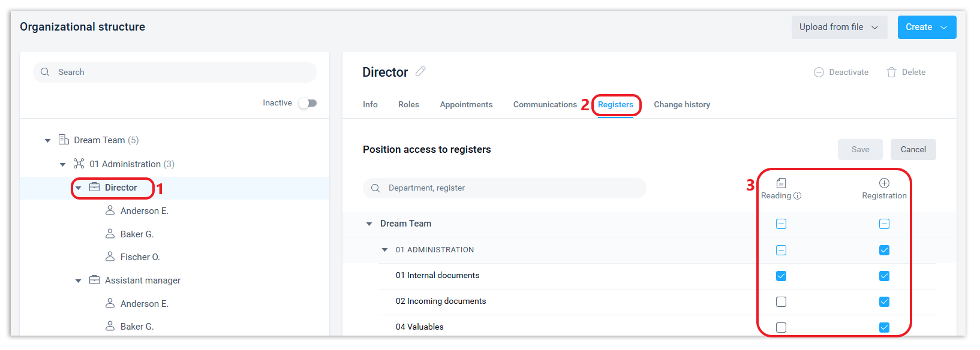Click the 01 Administration department icon

pyautogui.click(x=79, y=164)
